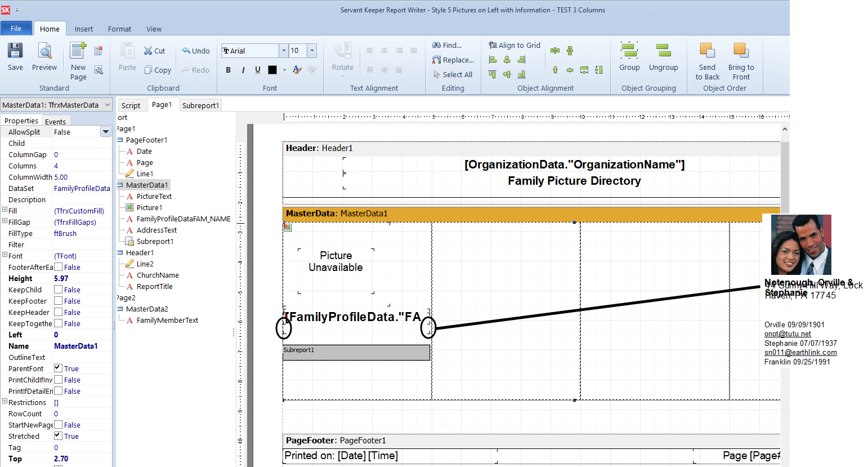Click the delete page icon with red X
The width and height of the screenshot is (868, 467).
[x=99, y=51]
